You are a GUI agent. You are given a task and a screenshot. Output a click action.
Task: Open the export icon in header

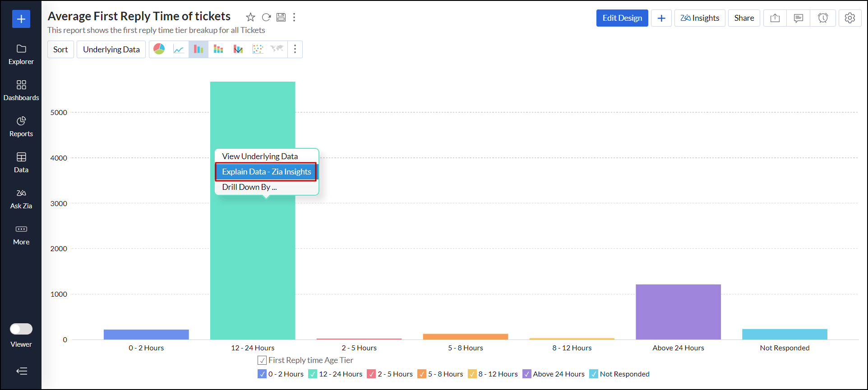pos(775,18)
